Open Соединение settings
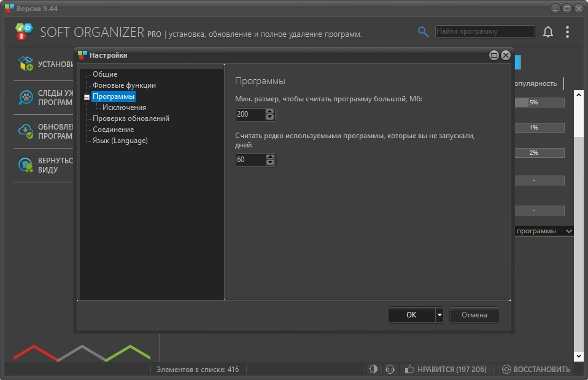Screen dimensions: 588x380 pyautogui.click(x=114, y=130)
